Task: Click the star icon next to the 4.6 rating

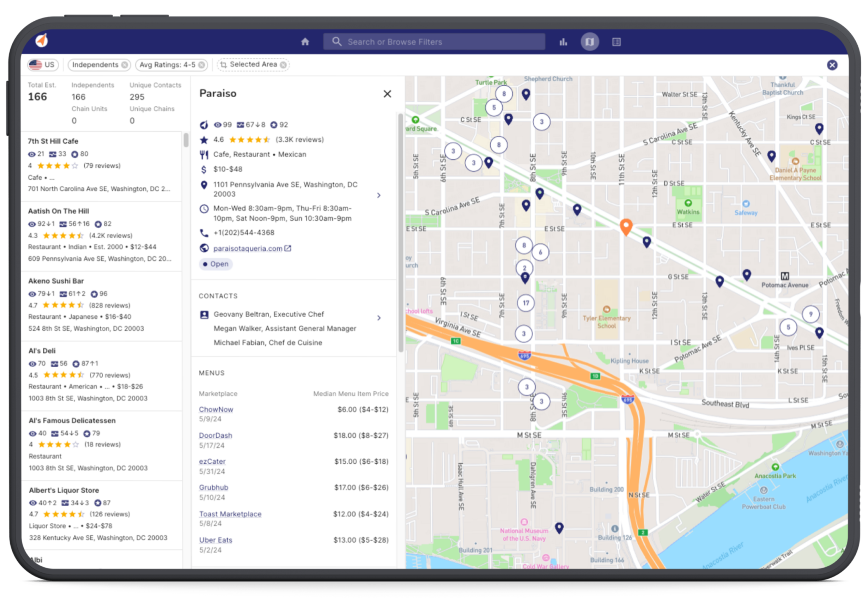Action: click(x=203, y=139)
